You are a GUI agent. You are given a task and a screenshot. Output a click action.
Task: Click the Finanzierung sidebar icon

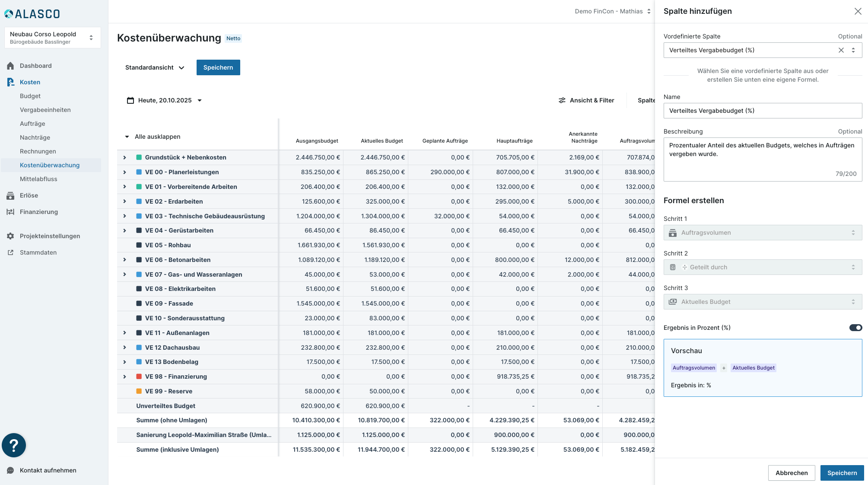(10, 212)
